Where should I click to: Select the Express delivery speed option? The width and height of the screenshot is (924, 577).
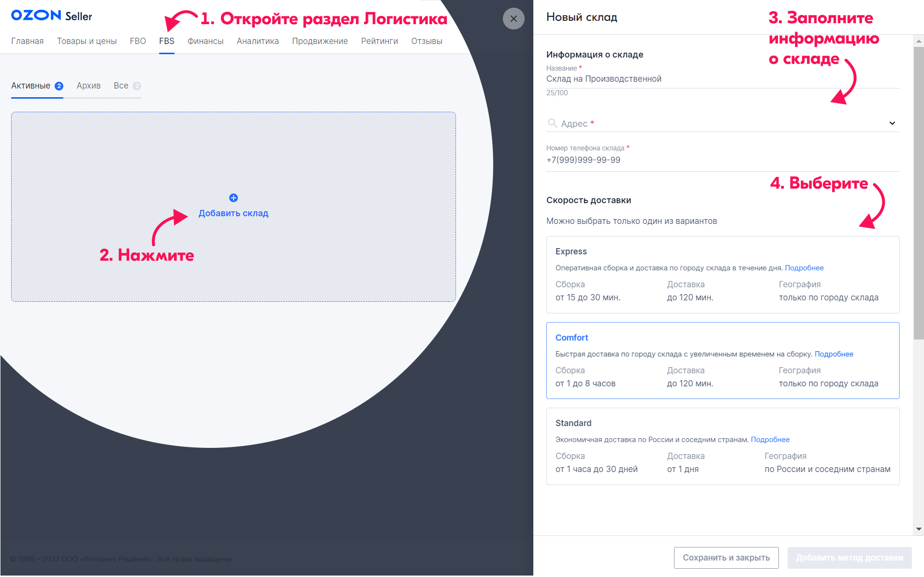[723, 275]
